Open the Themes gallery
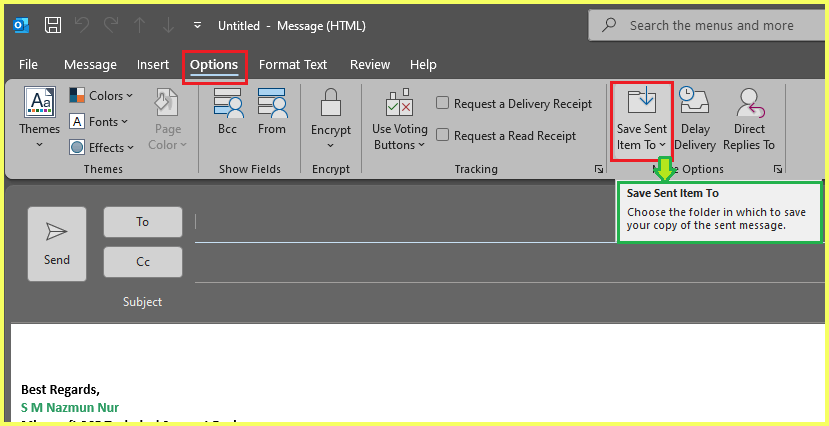Image resolution: width=829 pixels, height=426 pixels. 40,117
